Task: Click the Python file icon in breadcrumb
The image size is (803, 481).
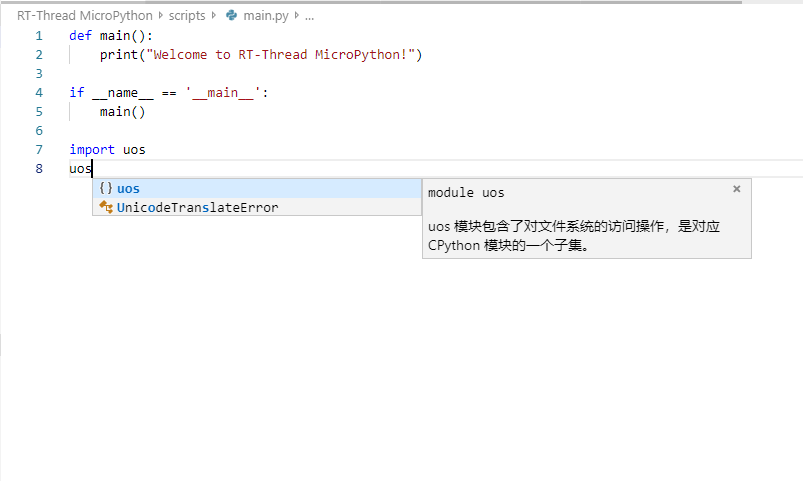Action: 232,16
